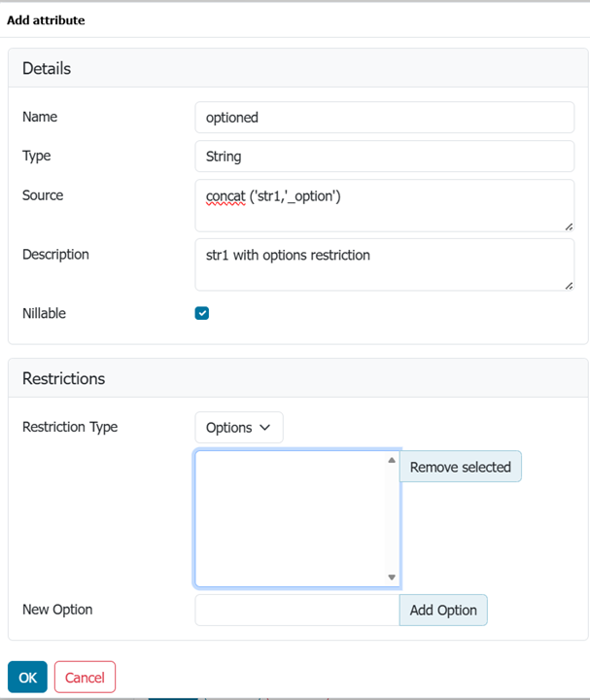Click inside the Source text area
This screenshot has width=590, height=700.
384,205
